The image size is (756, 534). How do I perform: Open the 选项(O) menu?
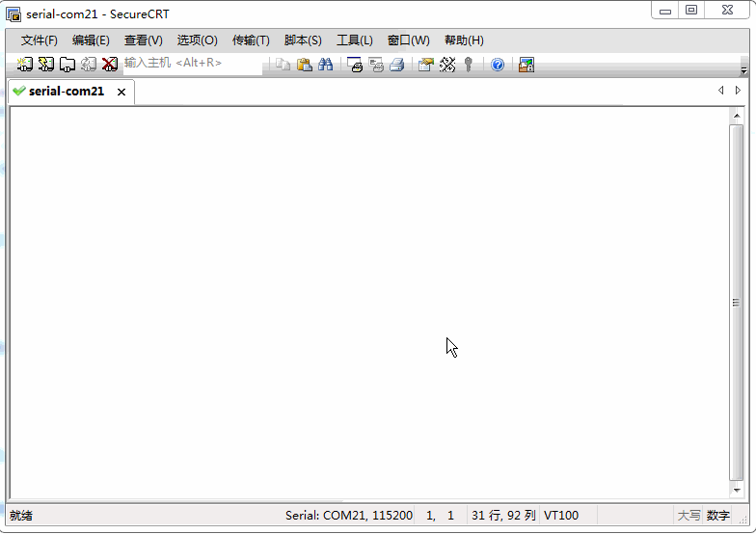tap(197, 40)
